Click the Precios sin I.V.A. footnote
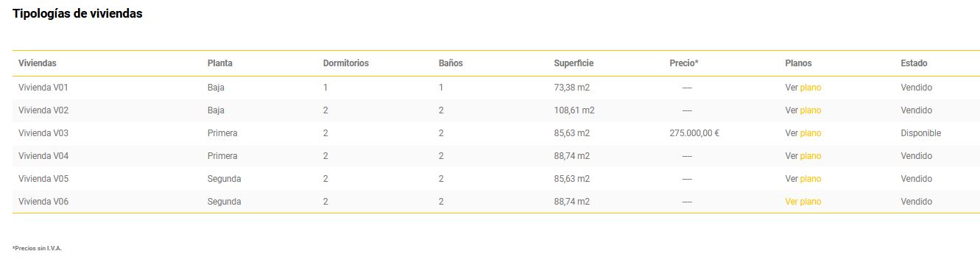Screen dimensions: 980x265 coord(37,248)
